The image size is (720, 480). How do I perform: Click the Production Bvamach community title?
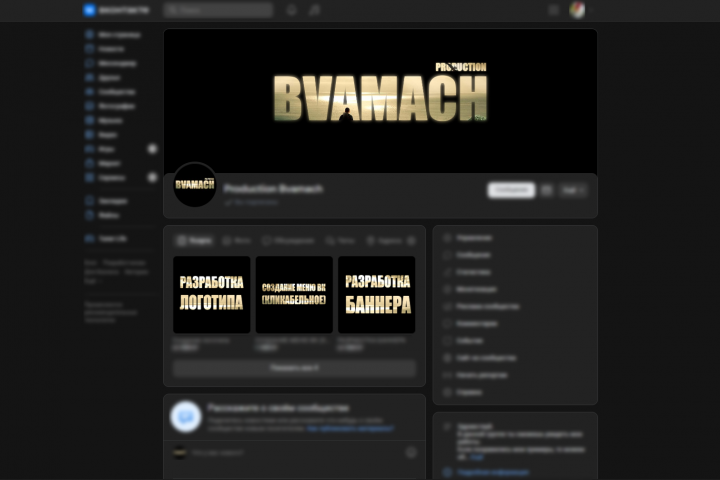click(273, 189)
